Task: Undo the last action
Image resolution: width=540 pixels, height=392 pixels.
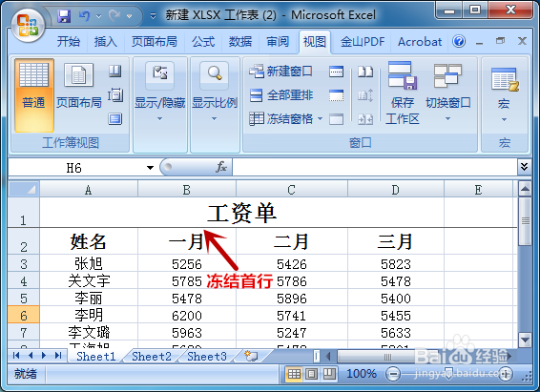Action: click(84, 16)
